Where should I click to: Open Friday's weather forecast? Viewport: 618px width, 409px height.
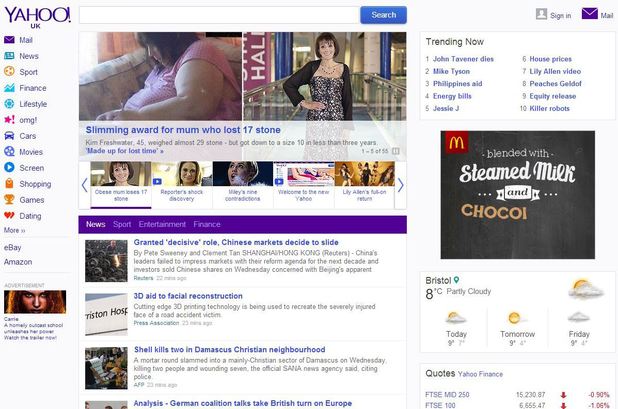click(579, 328)
